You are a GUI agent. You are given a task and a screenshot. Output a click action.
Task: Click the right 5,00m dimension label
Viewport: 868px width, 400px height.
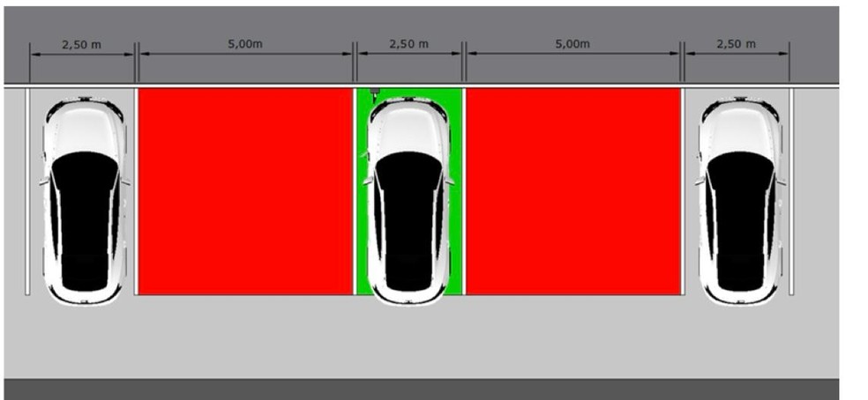[573, 44]
